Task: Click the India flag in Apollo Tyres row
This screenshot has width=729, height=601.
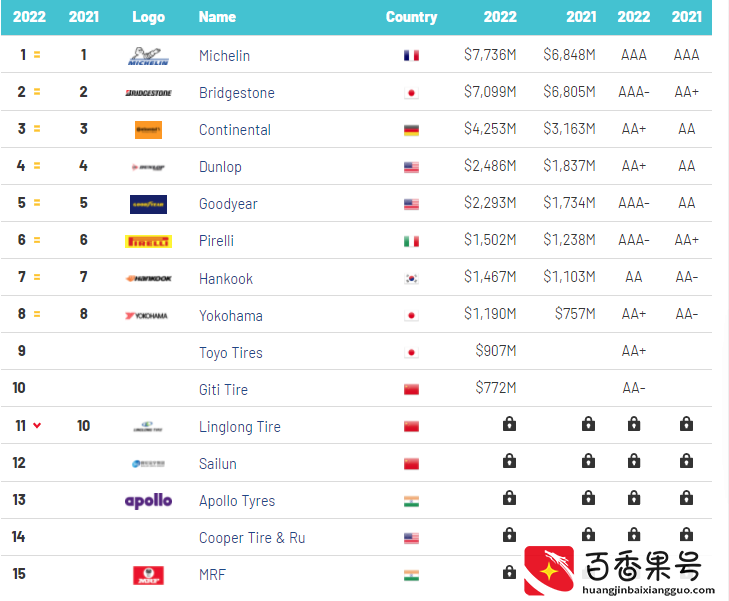Action: 411,501
